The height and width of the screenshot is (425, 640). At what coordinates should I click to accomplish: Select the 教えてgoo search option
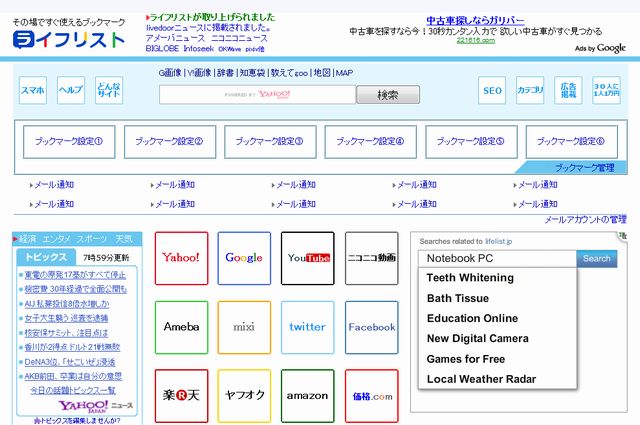point(289,73)
